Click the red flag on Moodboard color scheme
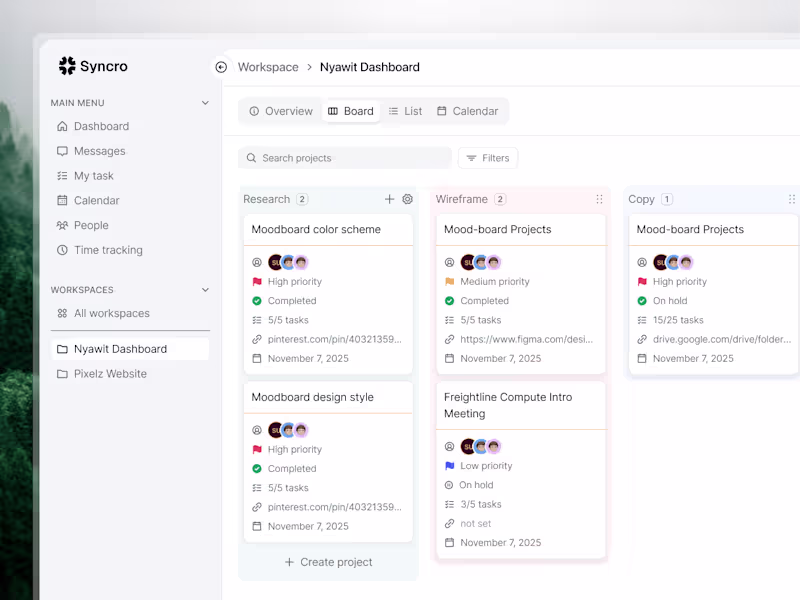The height and width of the screenshot is (600, 800). [x=257, y=282]
